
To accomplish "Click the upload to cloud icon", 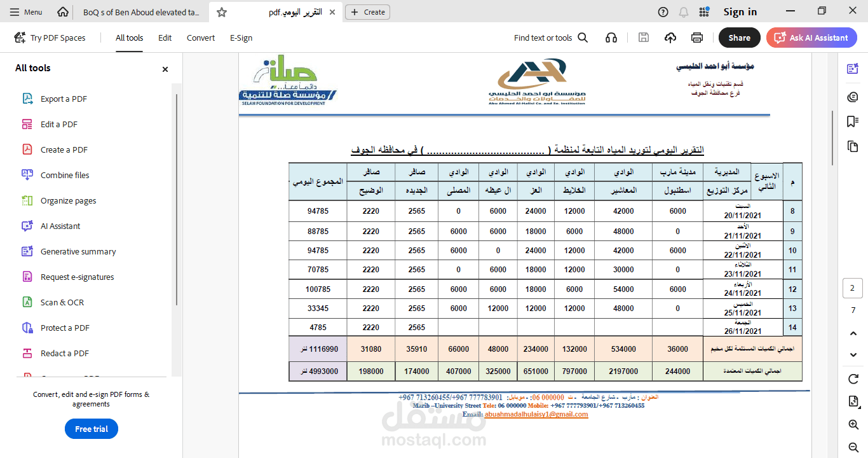I will [x=670, y=38].
